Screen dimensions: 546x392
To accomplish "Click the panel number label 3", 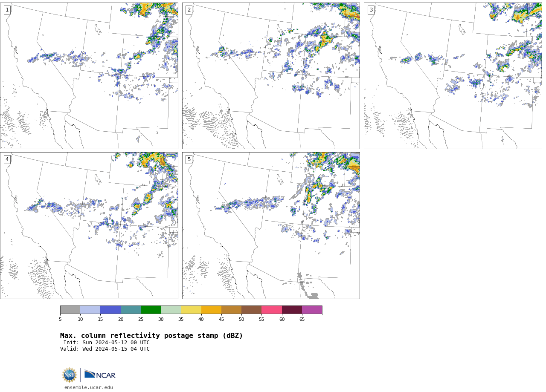I will [371, 10].
